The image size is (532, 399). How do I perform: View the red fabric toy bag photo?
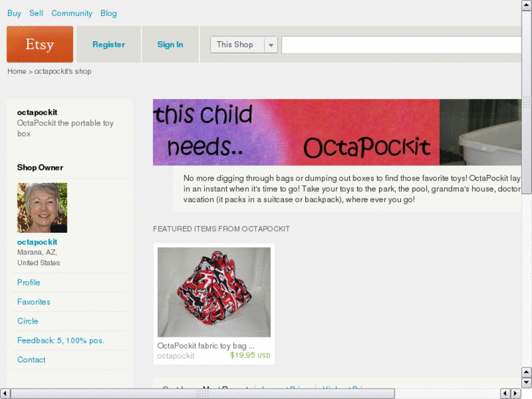(x=214, y=292)
